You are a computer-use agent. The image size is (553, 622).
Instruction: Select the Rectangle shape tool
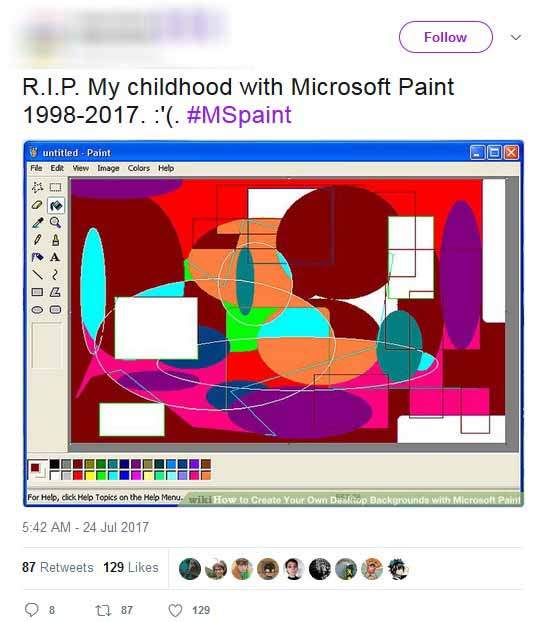(37, 292)
